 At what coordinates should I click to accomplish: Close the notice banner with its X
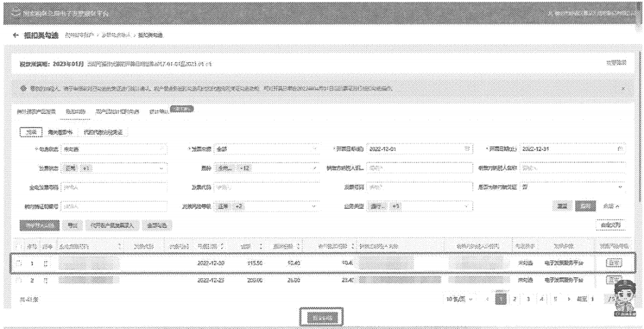pyautogui.click(x=623, y=88)
